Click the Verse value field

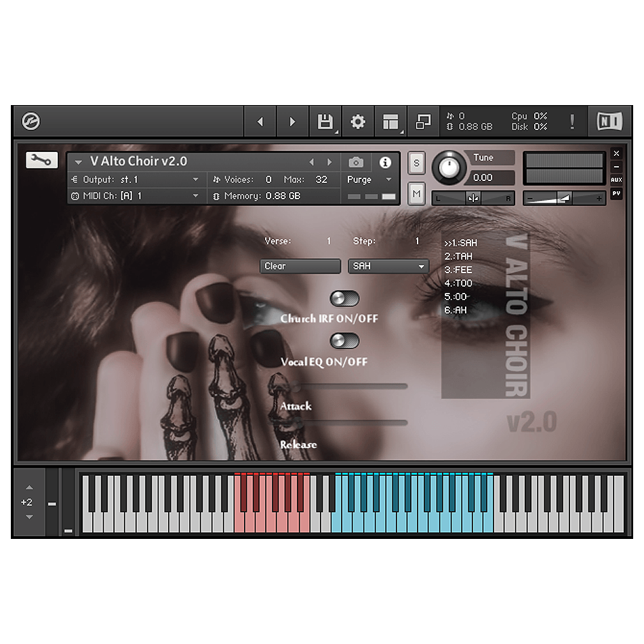tap(329, 241)
